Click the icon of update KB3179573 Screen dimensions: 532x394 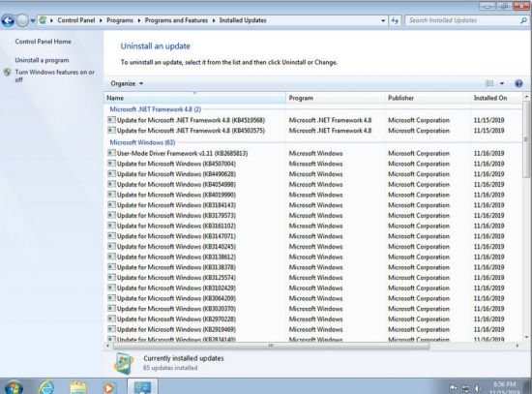[111, 215]
